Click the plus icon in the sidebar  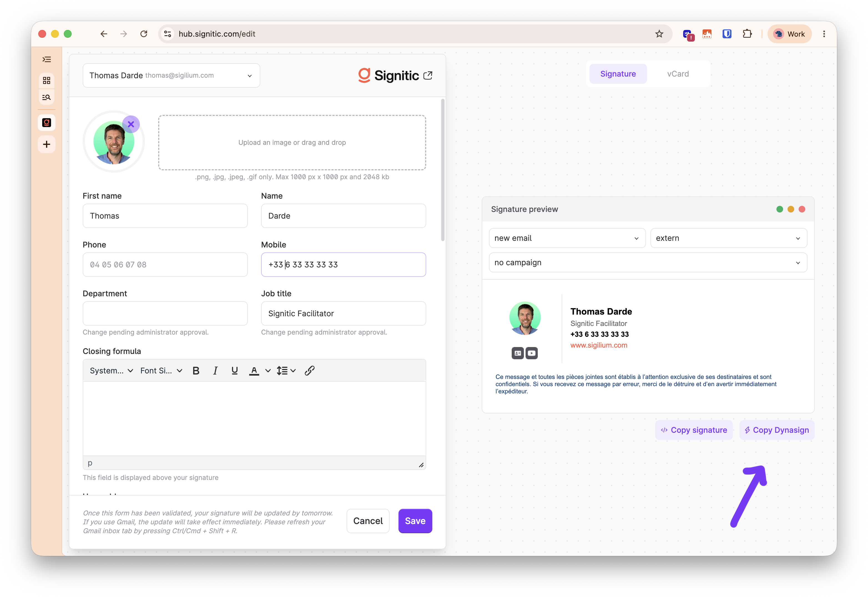[x=47, y=144]
